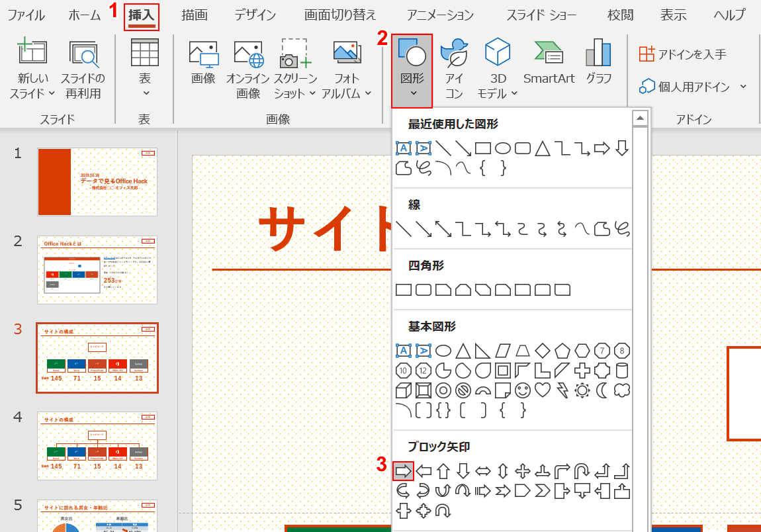Pick the cylinder shape
This screenshot has width=761, height=532.
coord(622,371)
